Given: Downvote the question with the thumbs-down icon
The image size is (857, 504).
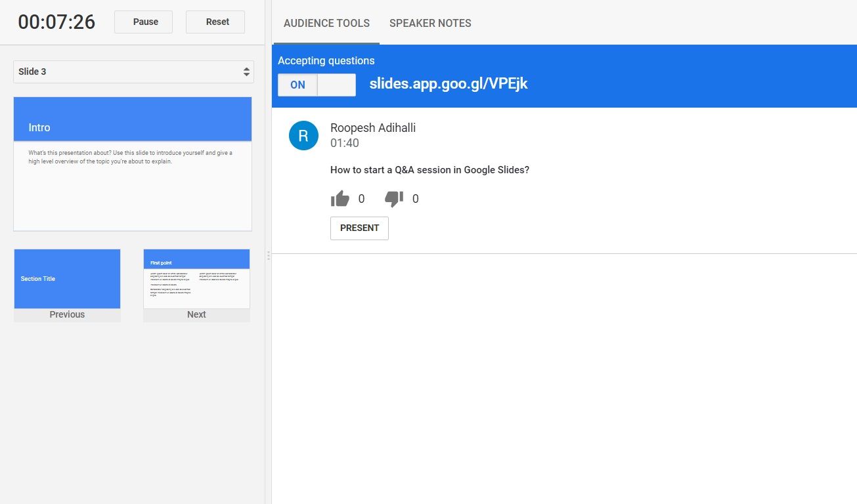Looking at the screenshot, I should tap(394, 198).
